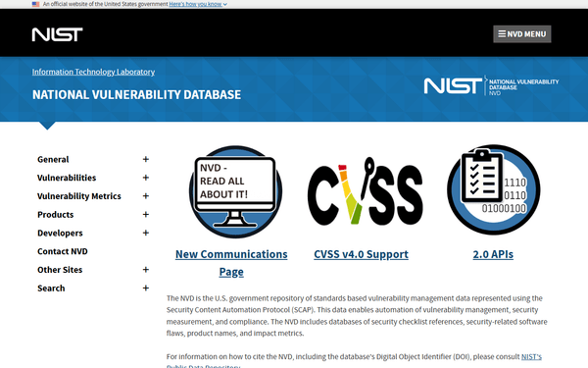Open Information Technology Laboratory link
Image resolution: width=588 pixels, height=368 pixels.
click(93, 72)
